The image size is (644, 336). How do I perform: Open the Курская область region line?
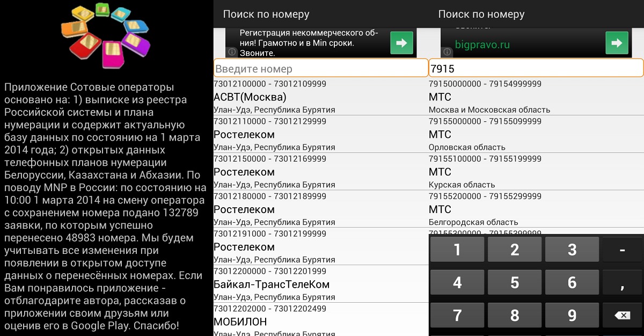point(462,185)
